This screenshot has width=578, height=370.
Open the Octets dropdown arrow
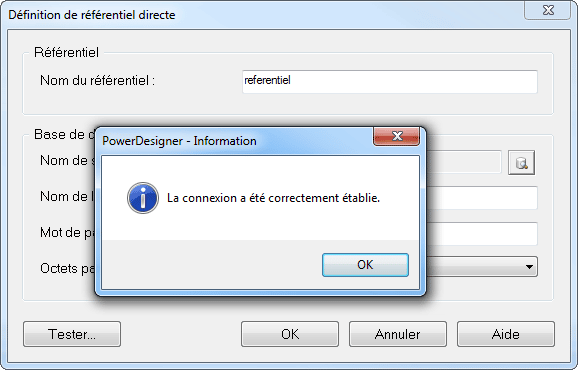coord(529,266)
